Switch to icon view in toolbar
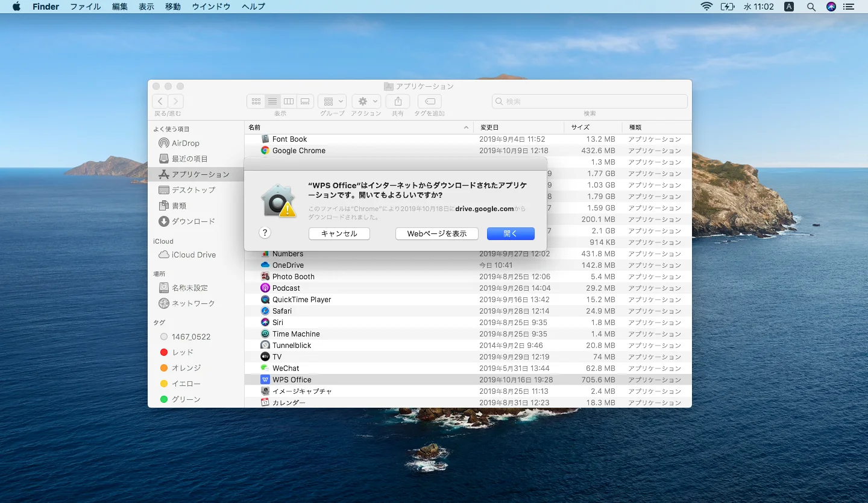 click(x=256, y=101)
